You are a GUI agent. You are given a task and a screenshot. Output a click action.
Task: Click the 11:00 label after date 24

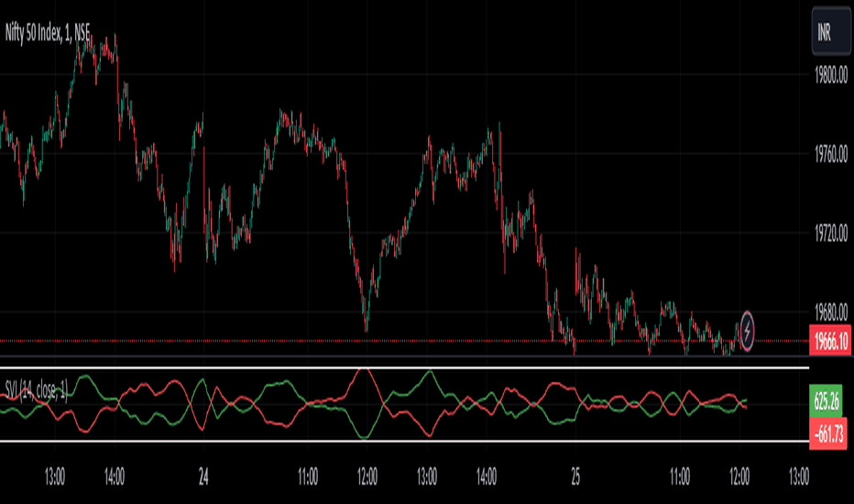coord(308,477)
